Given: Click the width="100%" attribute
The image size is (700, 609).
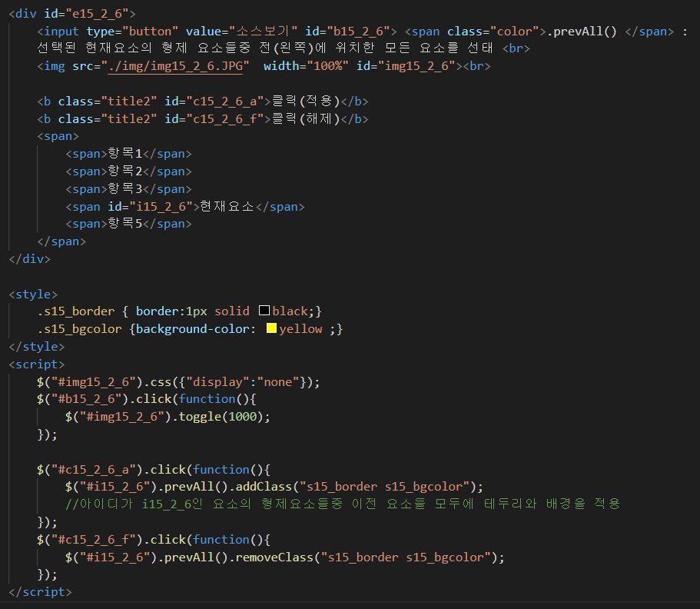Looking at the screenshot, I should click(x=306, y=66).
